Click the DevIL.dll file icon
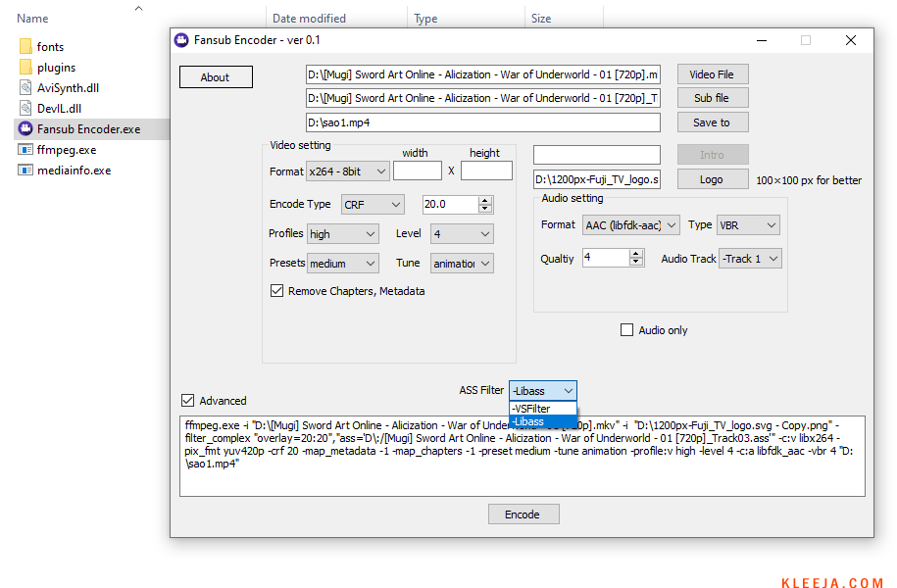 coord(25,109)
